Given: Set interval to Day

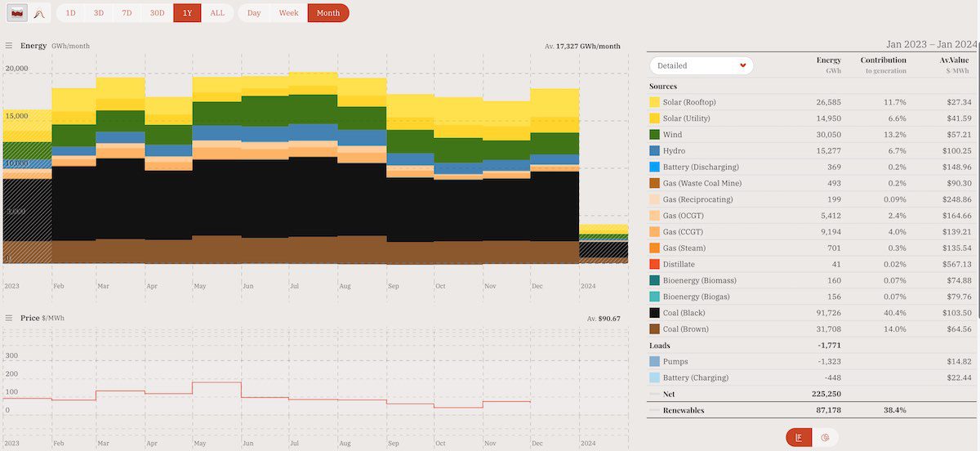Looking at the screenshot, I should (254, 13).
